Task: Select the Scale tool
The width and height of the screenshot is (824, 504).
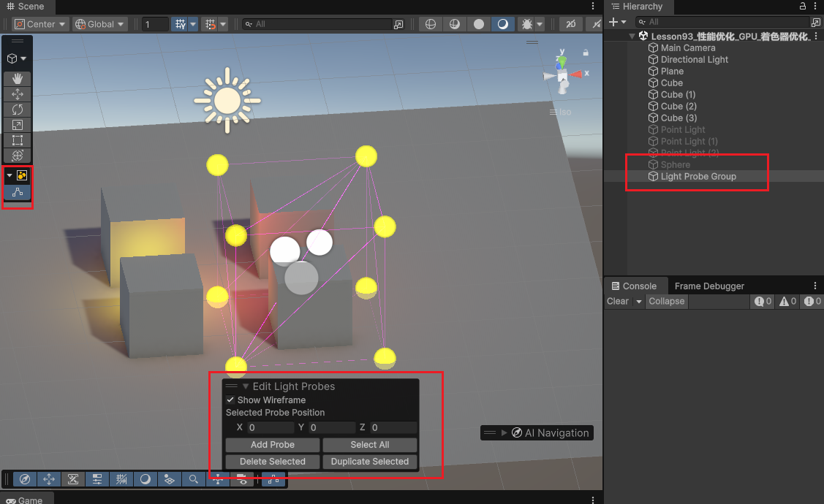Action: pos(18,125)
